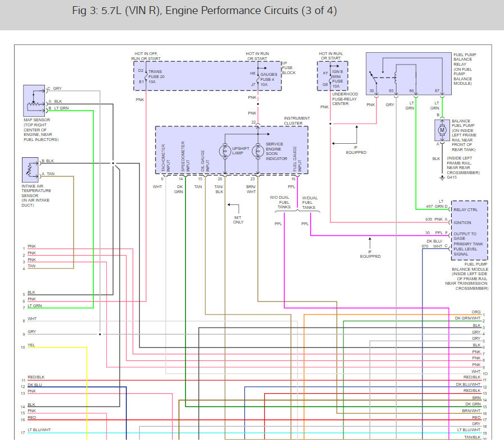Click the upshift lamp symbol
The image size is (504, 447).
(224, 152)
